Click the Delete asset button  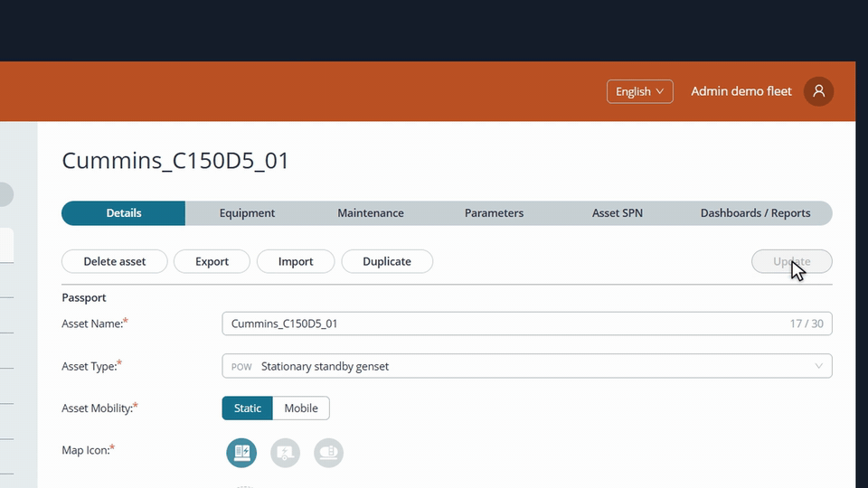[x=115, y=261]
